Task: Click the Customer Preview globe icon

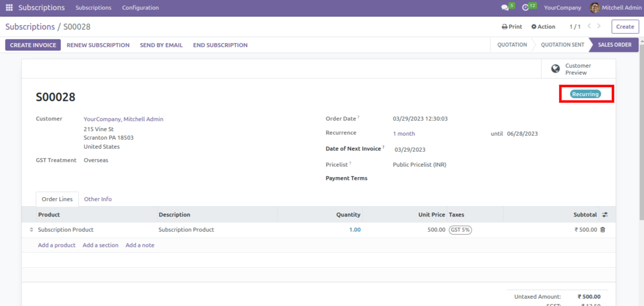Action: (x=555, y=69)
